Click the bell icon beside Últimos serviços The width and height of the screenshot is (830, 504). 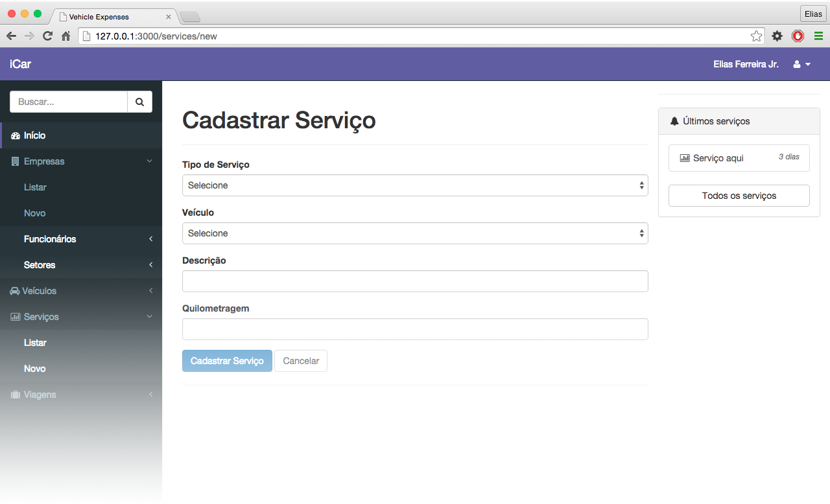[x=674, y=121]
